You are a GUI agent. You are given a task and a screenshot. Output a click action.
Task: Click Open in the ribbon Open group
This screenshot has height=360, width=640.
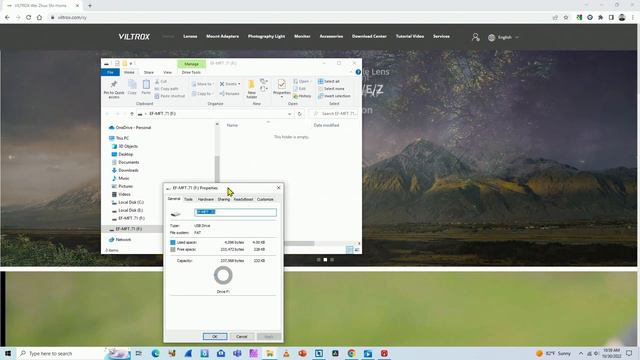point(302,82)
